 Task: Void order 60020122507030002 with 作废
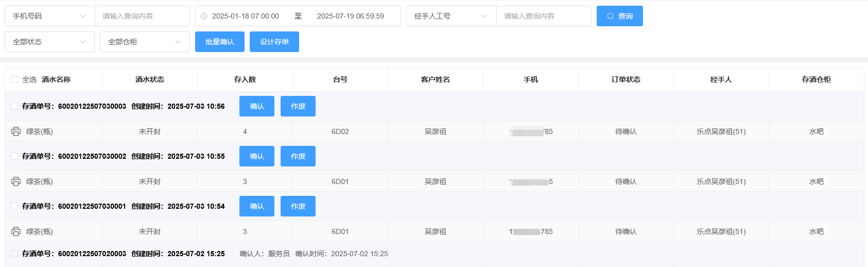coord(298,156)
